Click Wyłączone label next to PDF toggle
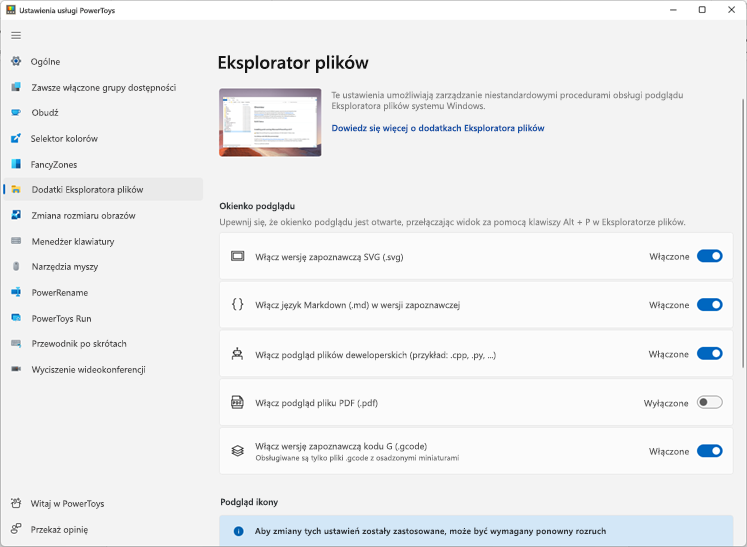The height and width of the screenshot is (547, 747). tap(666, 404)
